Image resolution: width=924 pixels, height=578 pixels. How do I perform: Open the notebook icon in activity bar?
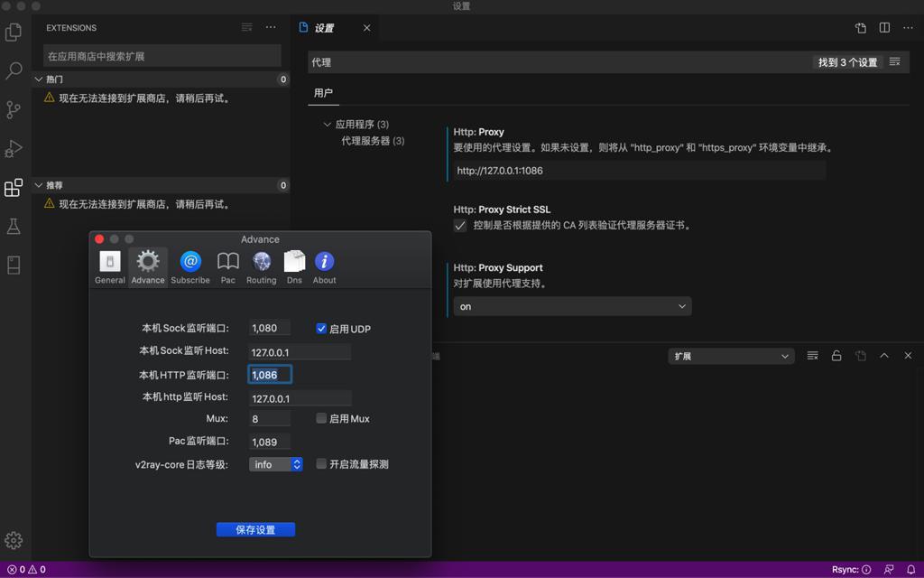tap(14, 265)
